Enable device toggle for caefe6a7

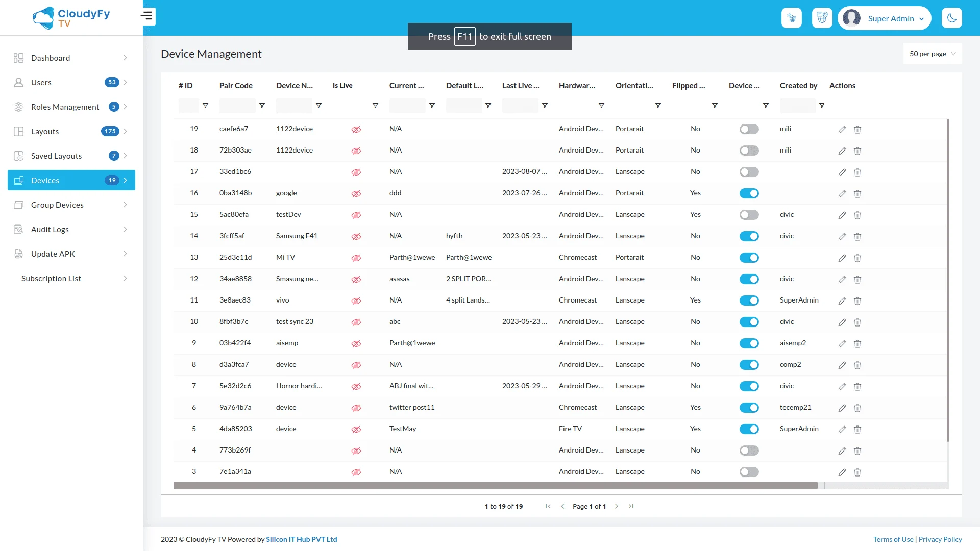pos(749,130)
